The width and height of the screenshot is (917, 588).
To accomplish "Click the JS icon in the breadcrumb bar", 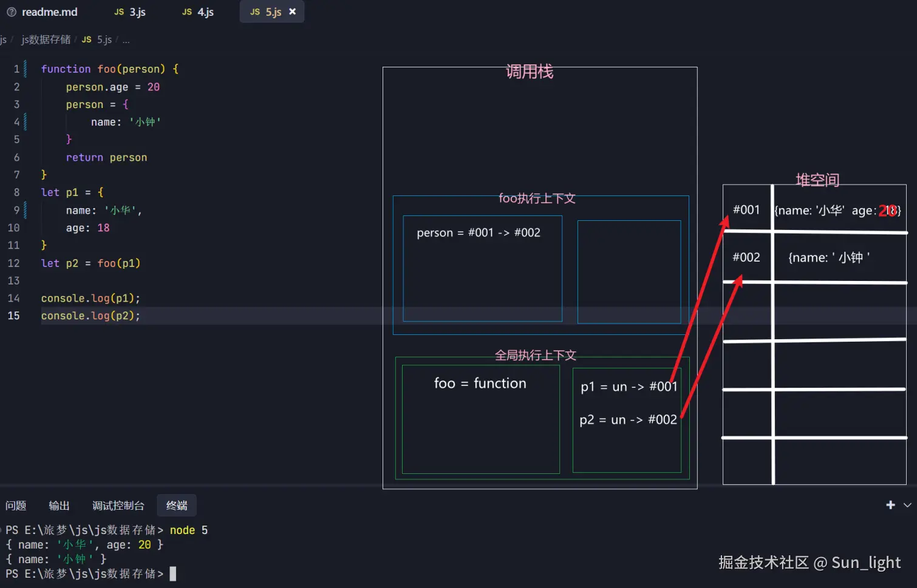I will [x=86, y=39].
